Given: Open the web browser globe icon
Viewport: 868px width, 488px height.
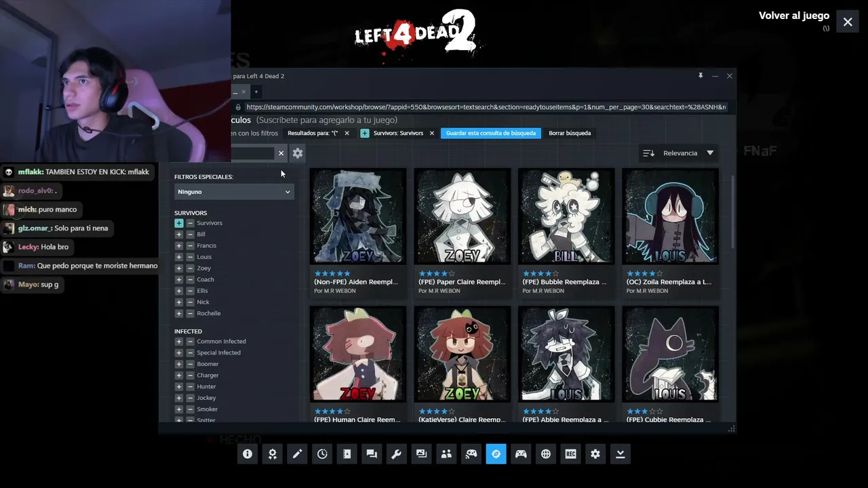Looking at the screenshot, I should [x=546, y=454].
